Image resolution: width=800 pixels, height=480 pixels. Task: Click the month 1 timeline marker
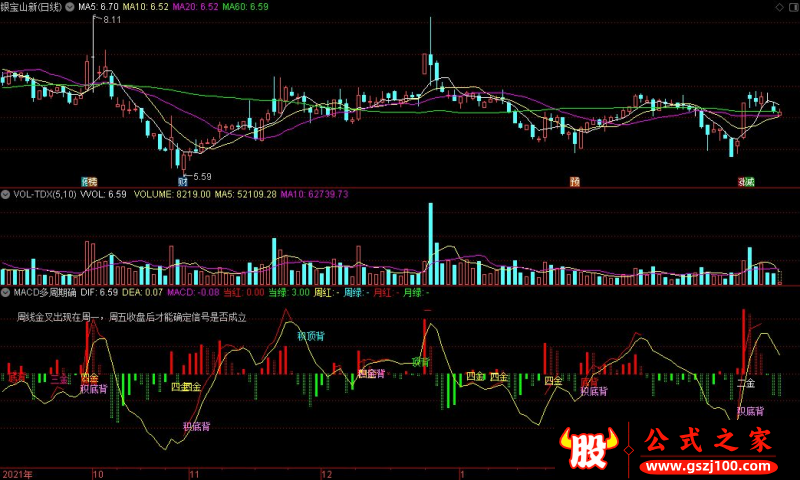coord(462,474)
